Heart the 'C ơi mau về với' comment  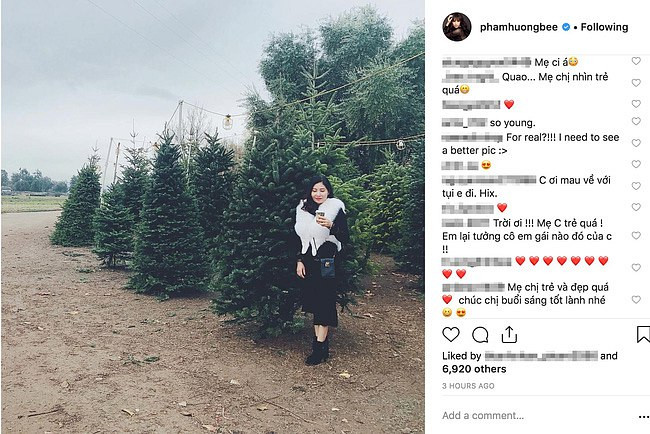[x=636, y=186]
